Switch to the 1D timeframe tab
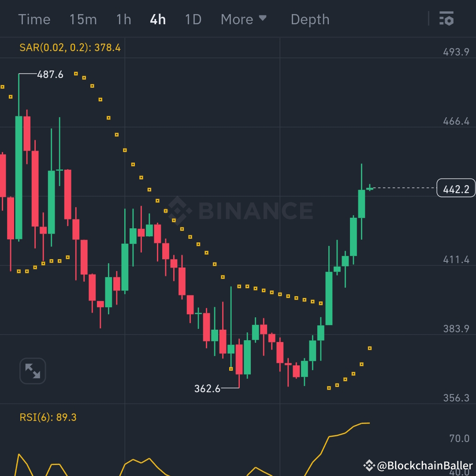 (x=193, y=19)
